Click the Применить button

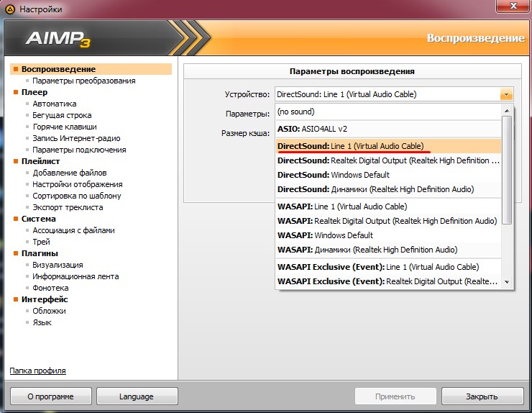point(395,396)
